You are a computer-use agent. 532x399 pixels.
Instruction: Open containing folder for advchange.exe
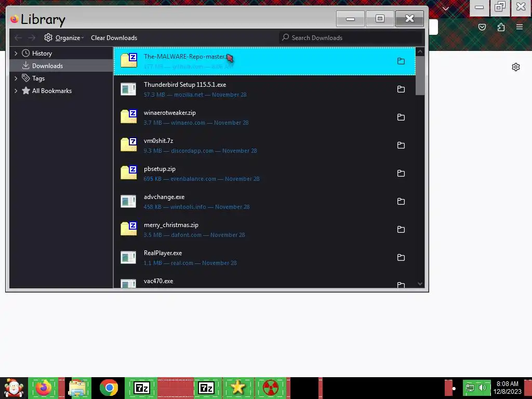coord(401,202)
